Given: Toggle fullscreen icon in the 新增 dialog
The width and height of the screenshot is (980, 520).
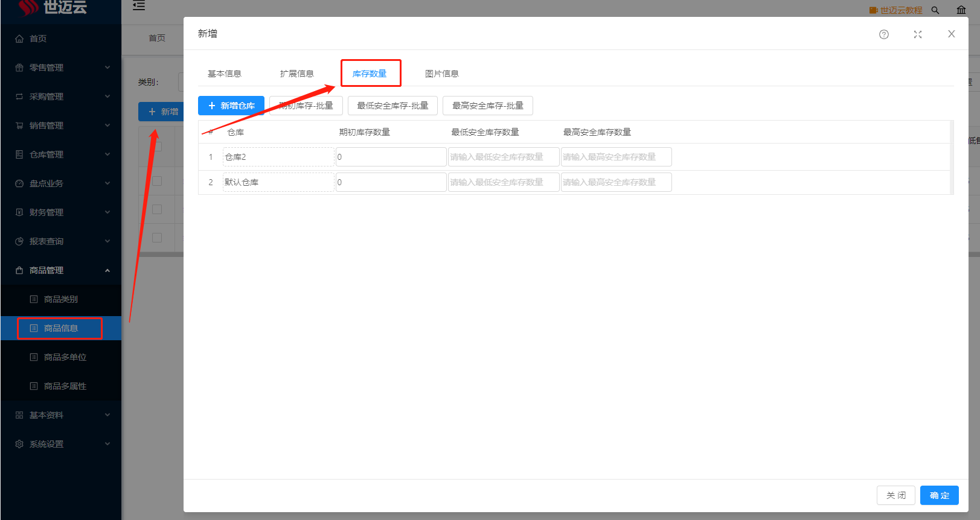Looking at the screenshot, I should click(x=918, y=34).
